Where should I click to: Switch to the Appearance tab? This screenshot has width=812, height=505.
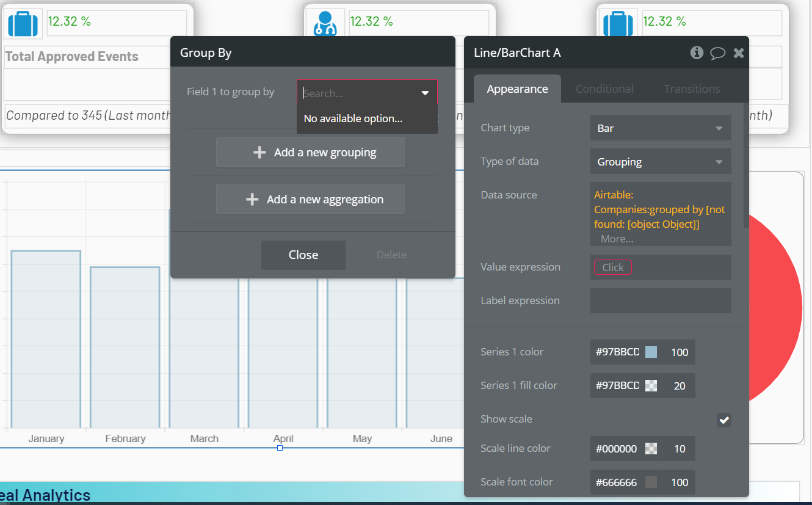point(517,89)
